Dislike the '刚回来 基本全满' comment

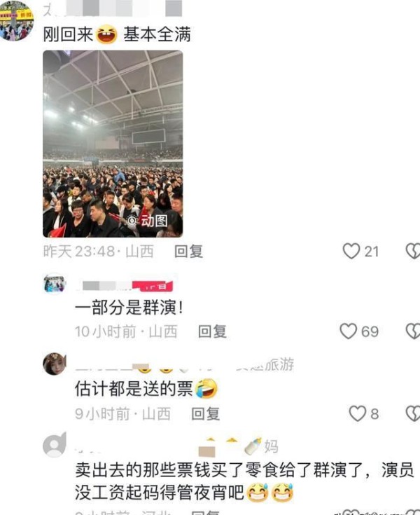(x=413, y=252)
